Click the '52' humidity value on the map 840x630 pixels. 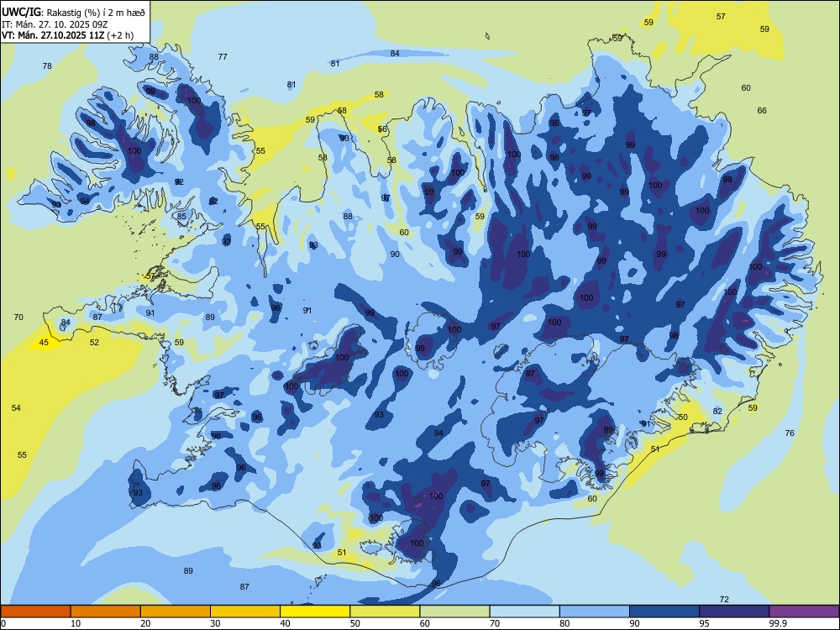[x=94, y=343]
